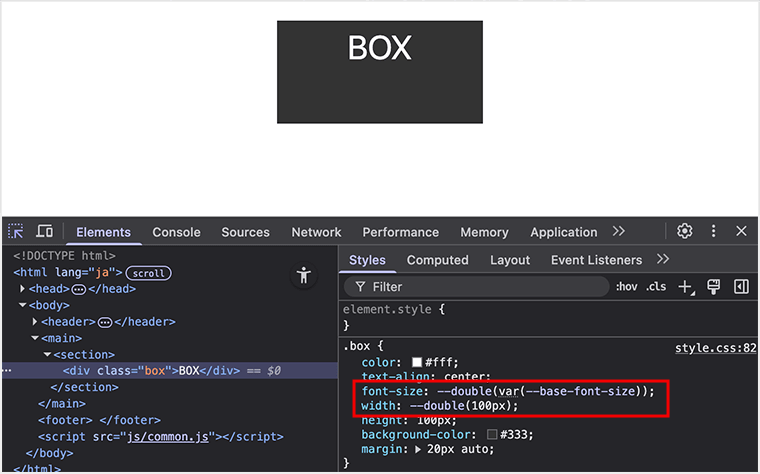Click the row actions ellipsis for div.box
This screenshot has height=474, width=760.
point(7,371)
